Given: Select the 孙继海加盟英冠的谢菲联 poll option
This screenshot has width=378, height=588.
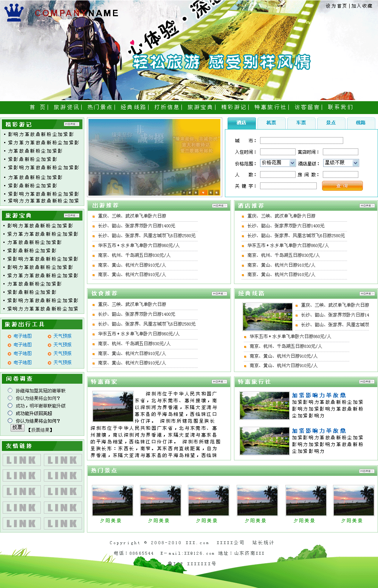Looking at the screenshot, I should pyautogui.click(x=10, y=390).
